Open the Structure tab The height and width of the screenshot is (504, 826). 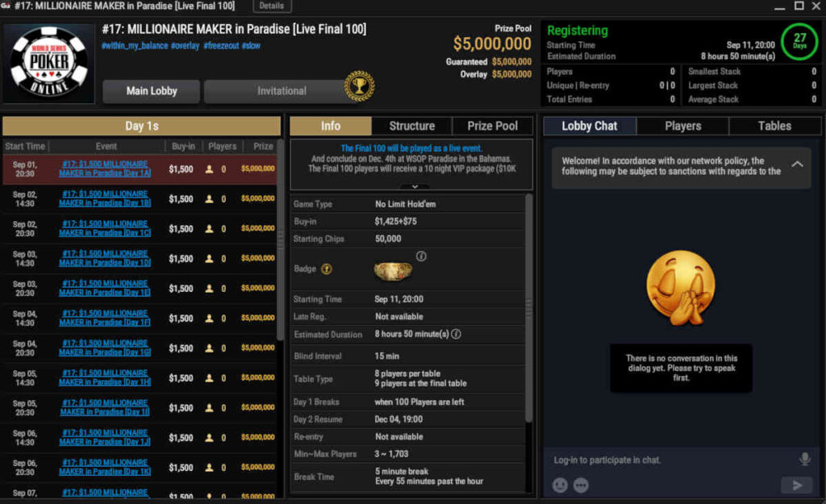click(412, 126)
